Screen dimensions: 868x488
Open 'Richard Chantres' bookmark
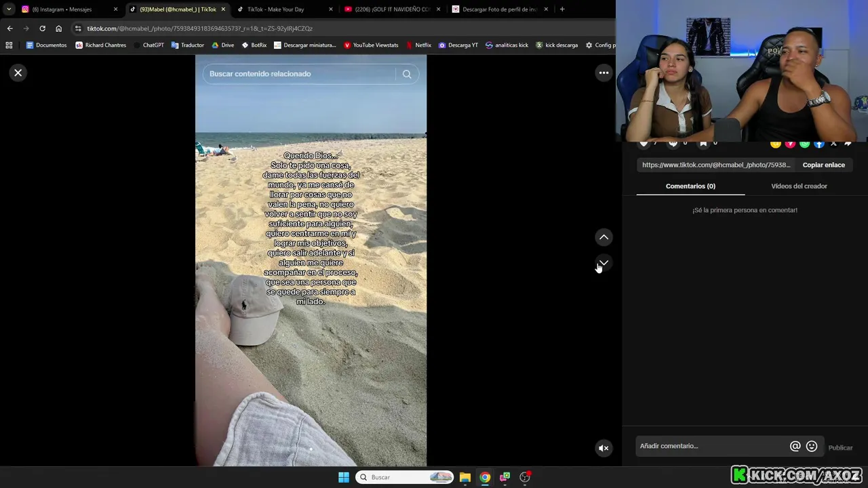[x=100, y=45]
